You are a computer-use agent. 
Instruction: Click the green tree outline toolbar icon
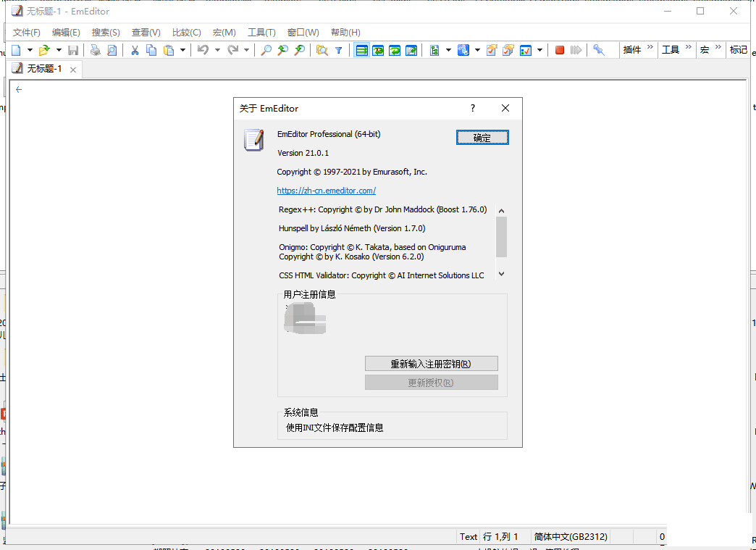[434, 50]
